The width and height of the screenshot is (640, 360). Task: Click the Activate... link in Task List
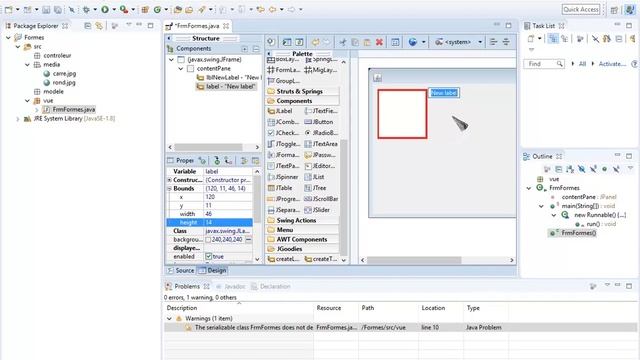[x=612, y=64]
